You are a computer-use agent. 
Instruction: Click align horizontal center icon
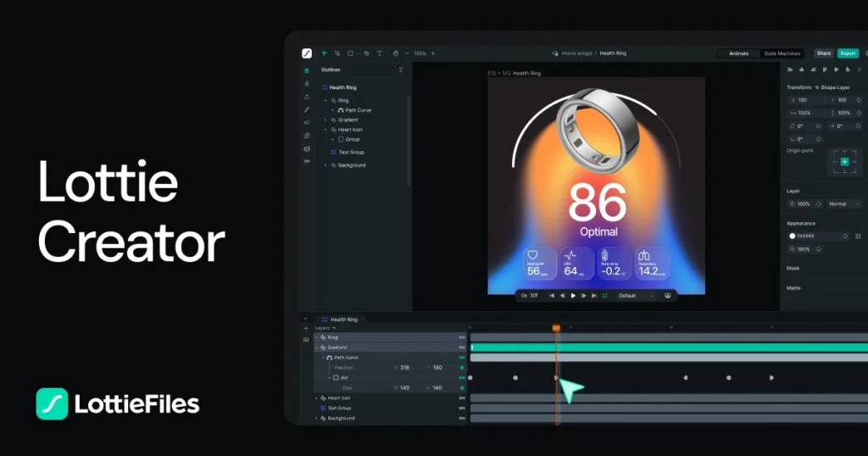point(802,70)
